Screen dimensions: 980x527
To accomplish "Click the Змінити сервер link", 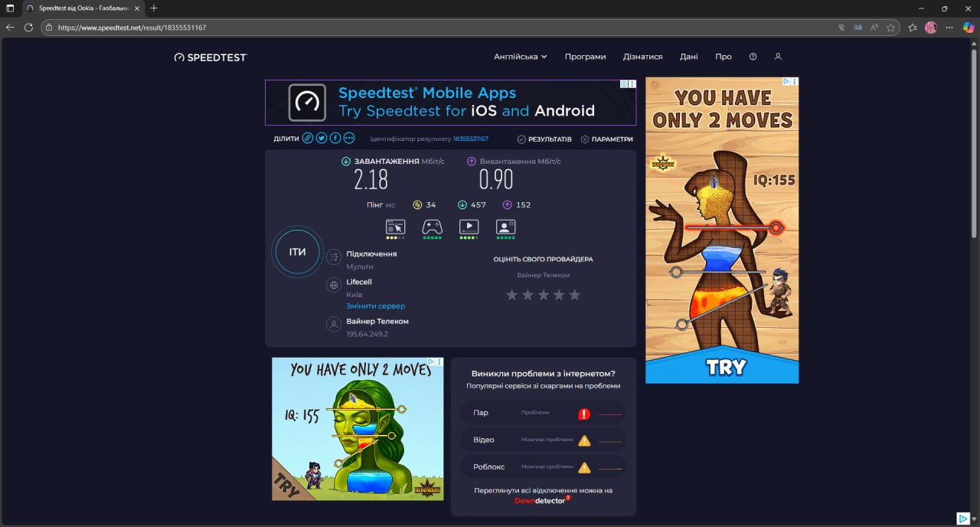I will coord(375,306).
